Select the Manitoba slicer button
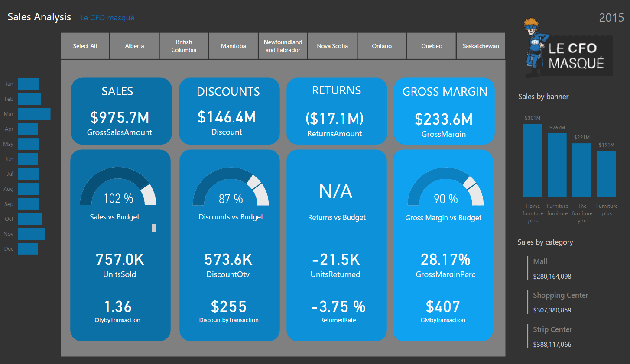Screen dimensions: 630x364 click(233, 46)
